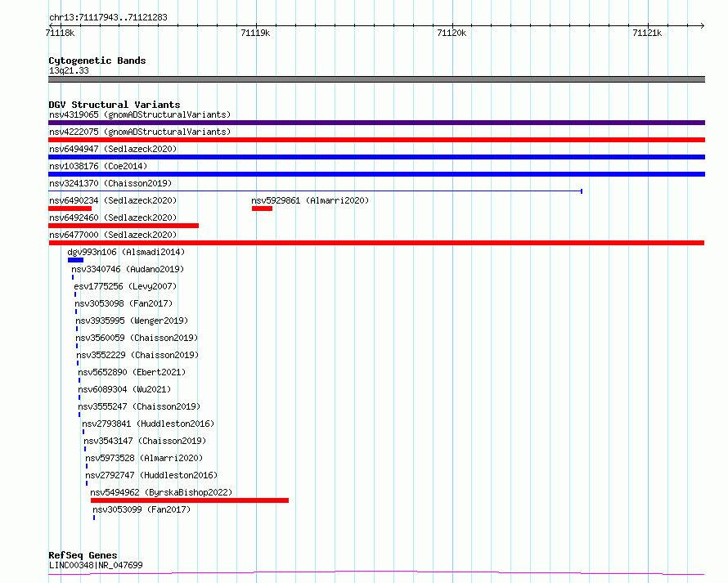Open variant nsv6494947 (Sedlazeck2020)
The width and height of the screenshot is (728, 583).
113,149
